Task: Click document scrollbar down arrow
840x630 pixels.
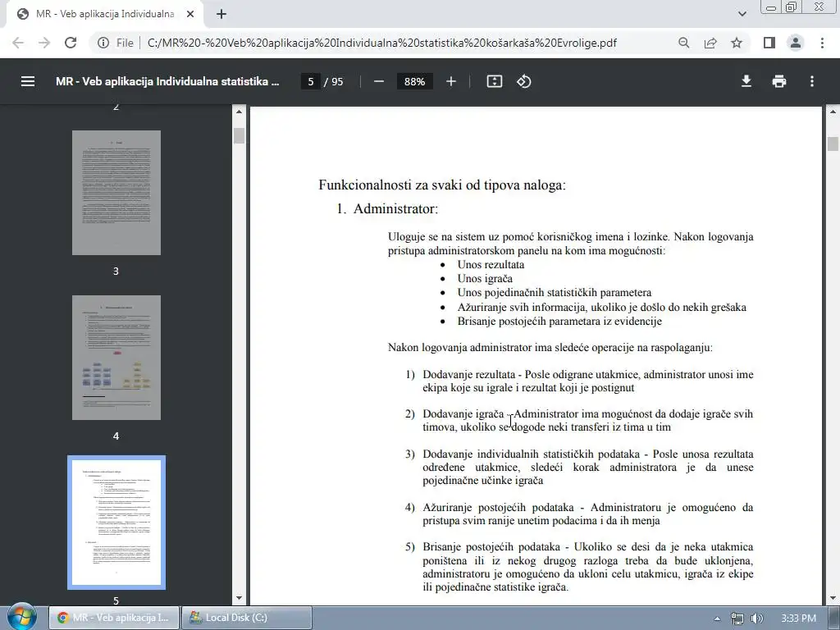Action: pyautogui.click(x=833, y=598)
